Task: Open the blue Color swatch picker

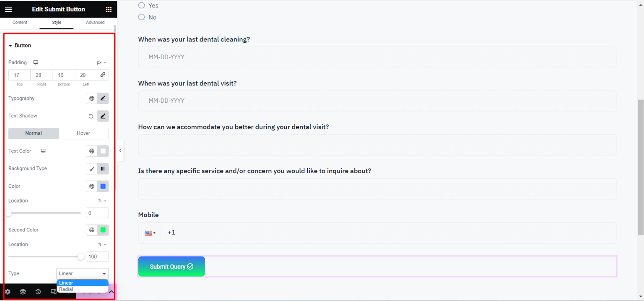Action: 103,186
